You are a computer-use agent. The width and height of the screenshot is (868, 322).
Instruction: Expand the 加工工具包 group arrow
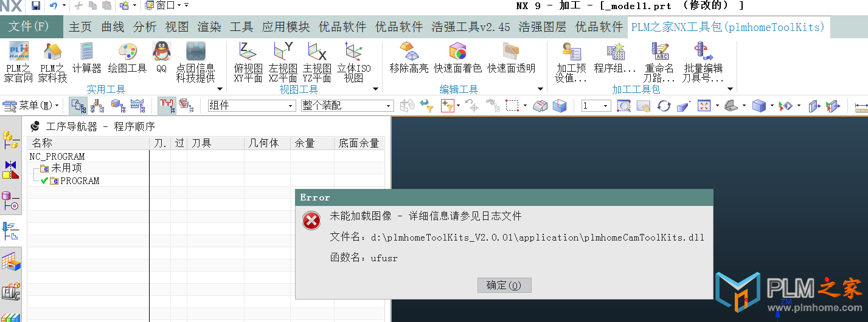tap(731, 89)
